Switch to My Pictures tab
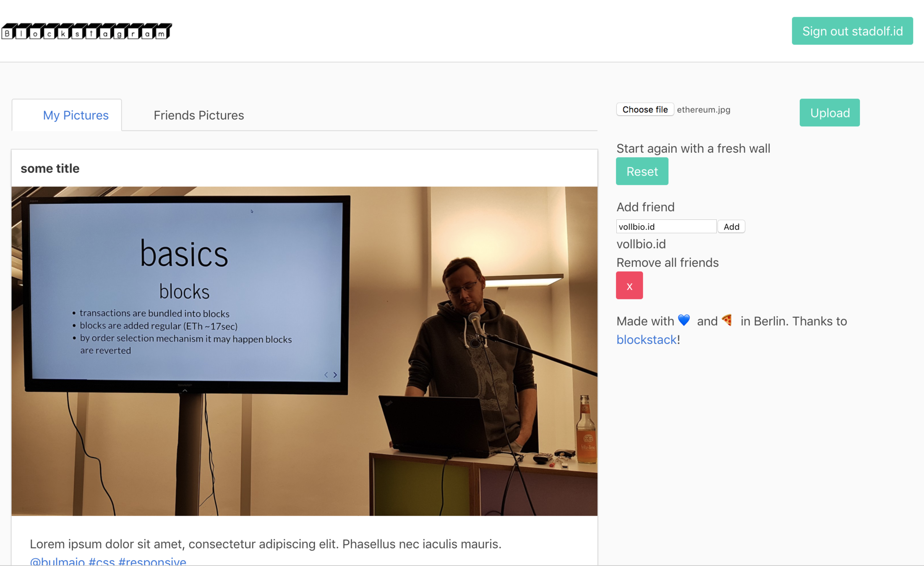The width and height of the screenshot is (924, 566). pos(76,115)
